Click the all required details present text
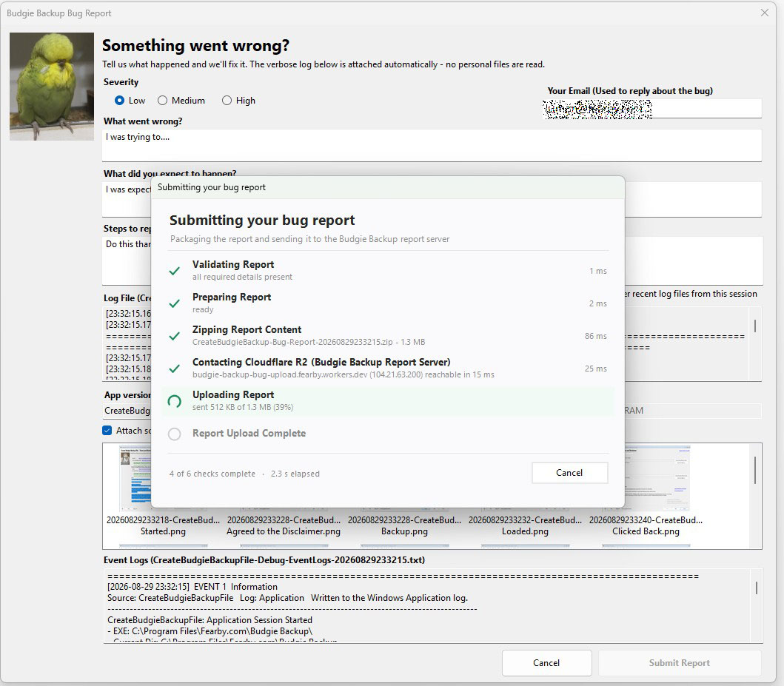784x686 pixels. pyautogui.click(x=242, y=277)
